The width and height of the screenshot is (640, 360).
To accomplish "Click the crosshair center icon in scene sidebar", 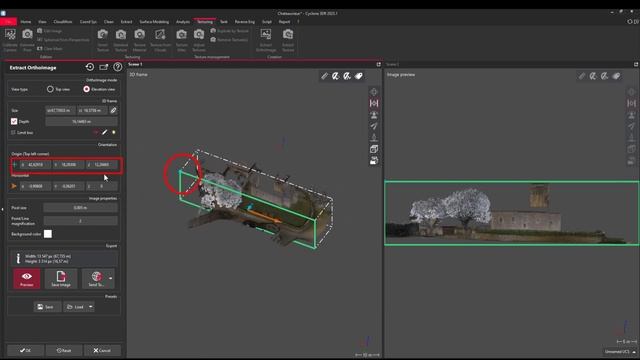I will (x=373, y=91).
